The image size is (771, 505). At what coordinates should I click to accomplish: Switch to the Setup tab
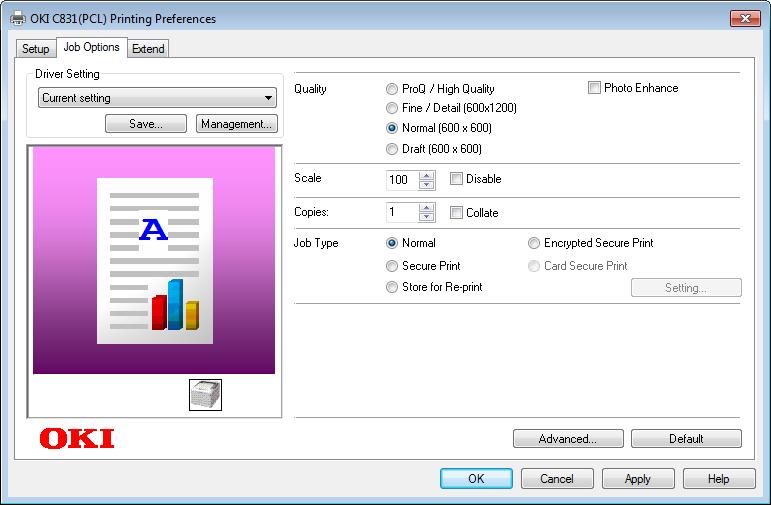coord(35,49)
